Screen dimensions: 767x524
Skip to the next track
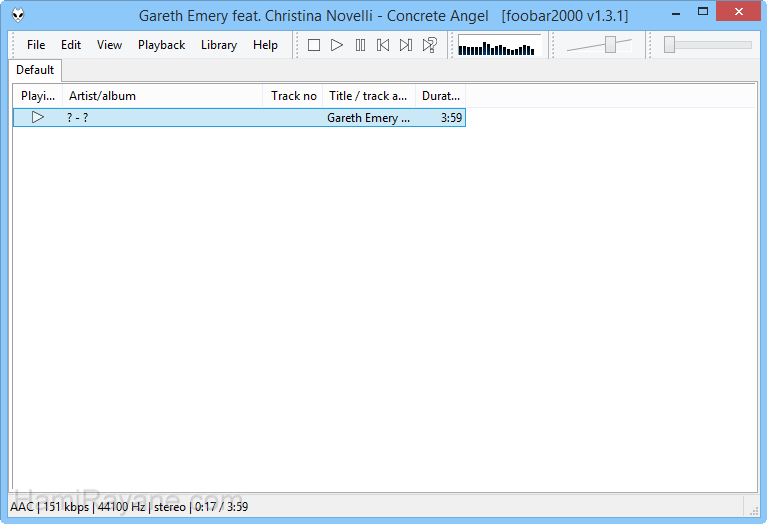[x=406, y=45]
